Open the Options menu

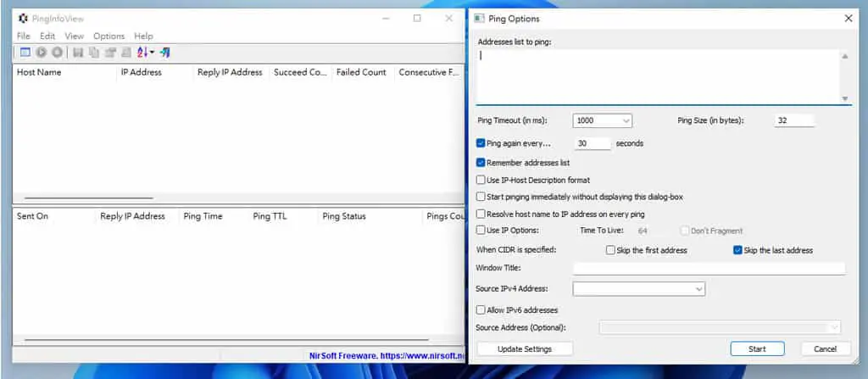[109, 36]
